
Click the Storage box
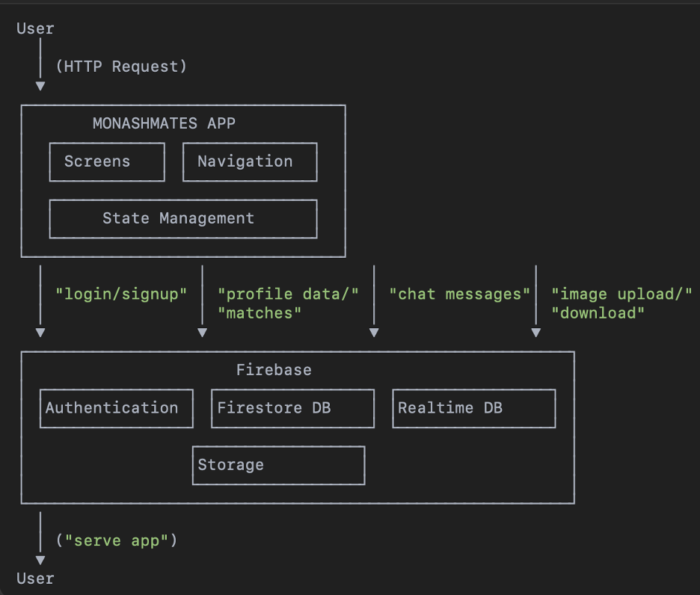[x=278, y=465]
